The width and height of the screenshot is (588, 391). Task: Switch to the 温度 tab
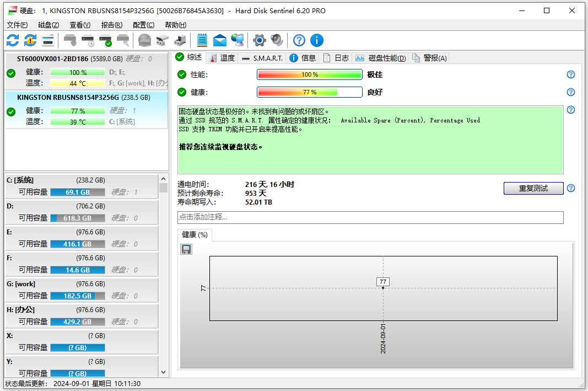coord(223,57)
